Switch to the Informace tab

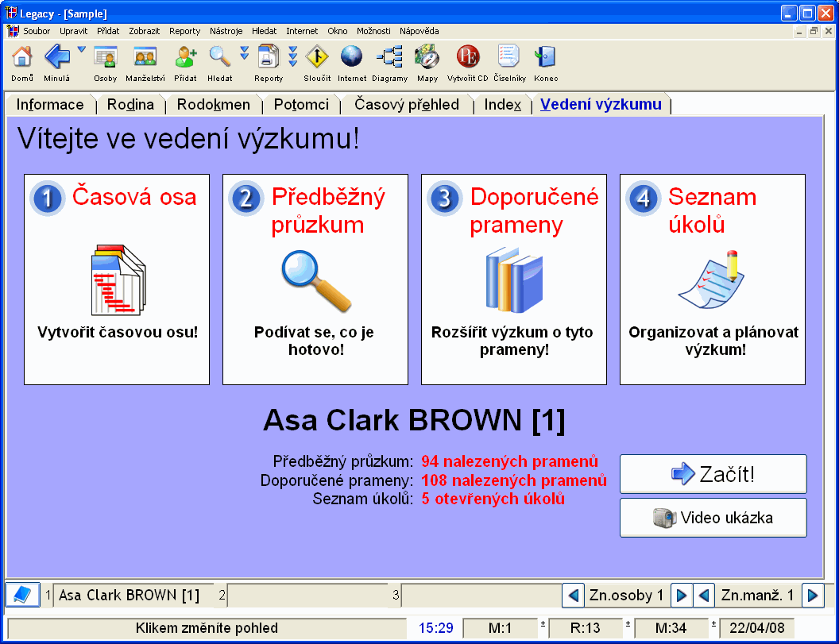50,104
